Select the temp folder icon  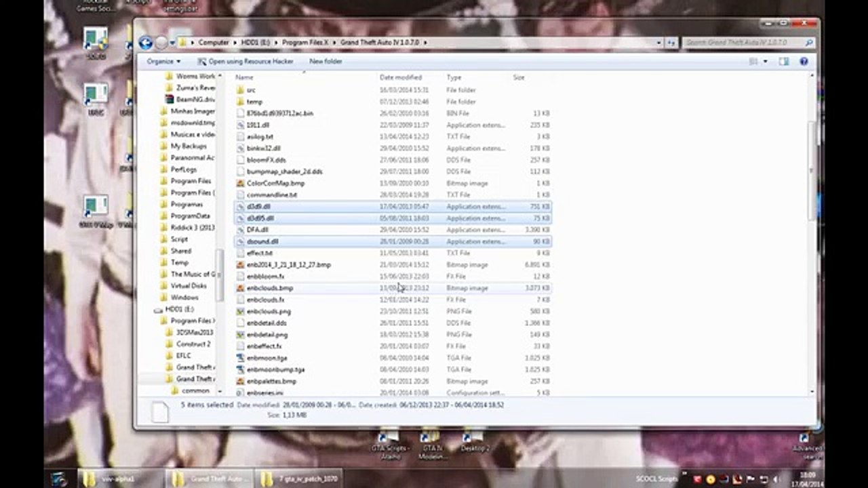pos(239,102)
